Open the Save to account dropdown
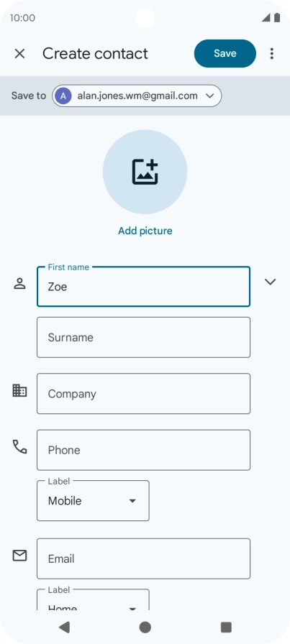The height and width of the screenshot is (644, 290). pyautogui.click(x=137, y=96)
